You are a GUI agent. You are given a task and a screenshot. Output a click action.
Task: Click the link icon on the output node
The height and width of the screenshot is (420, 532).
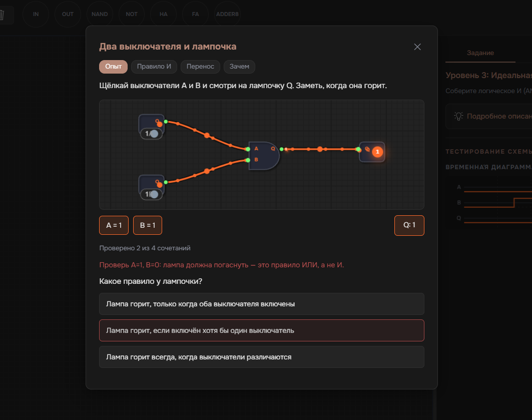pyautogui.click(x=367, y=149)
